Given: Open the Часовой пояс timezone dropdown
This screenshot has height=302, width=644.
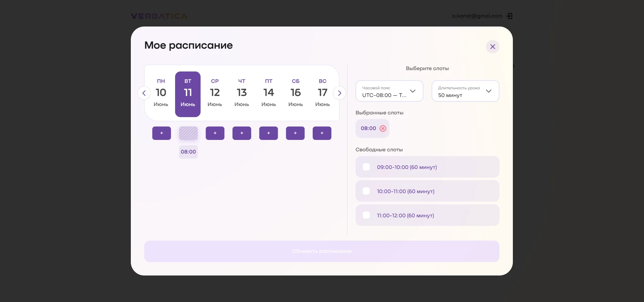Looking at the screenshot, I should pyautogui.click(x=389, y=91).
